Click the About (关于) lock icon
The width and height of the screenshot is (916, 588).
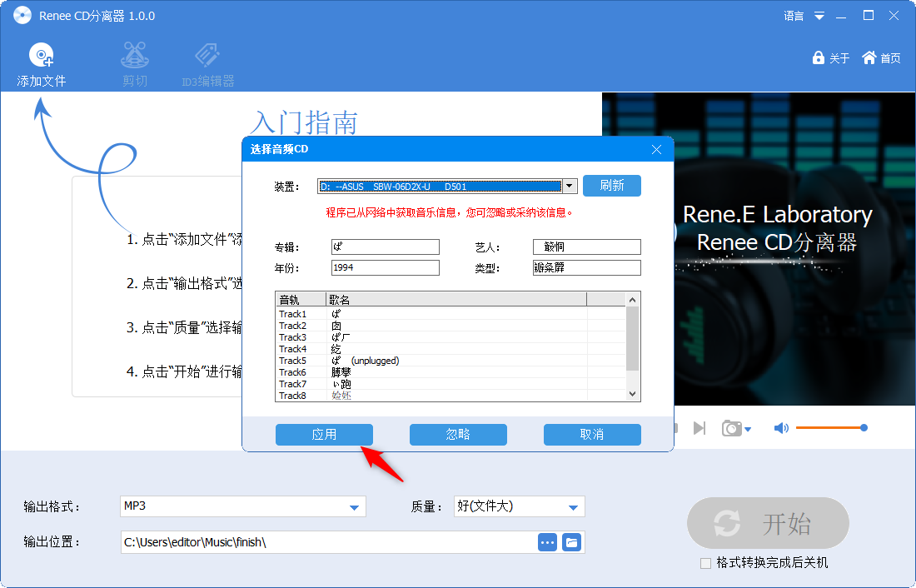click(819, 57)
